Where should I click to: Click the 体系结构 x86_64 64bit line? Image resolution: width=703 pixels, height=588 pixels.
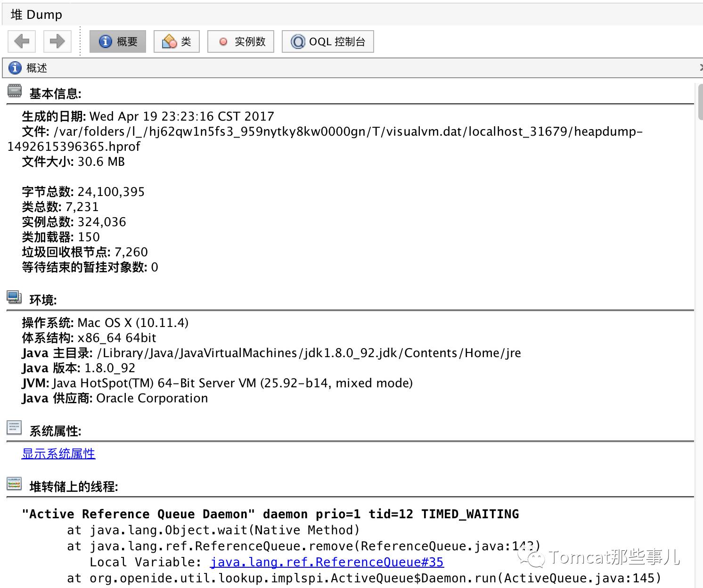[x=89, y=338]
